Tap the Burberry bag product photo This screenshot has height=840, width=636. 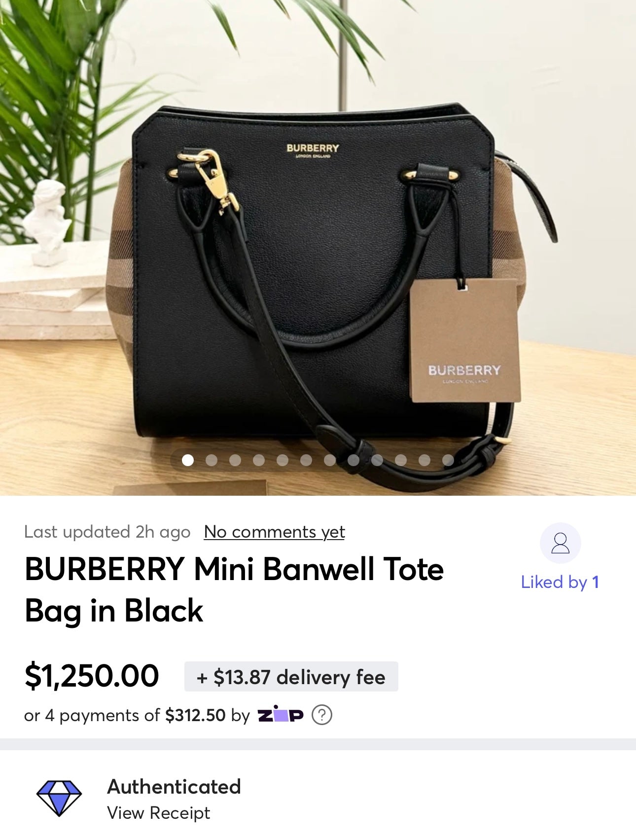(318, 248)
